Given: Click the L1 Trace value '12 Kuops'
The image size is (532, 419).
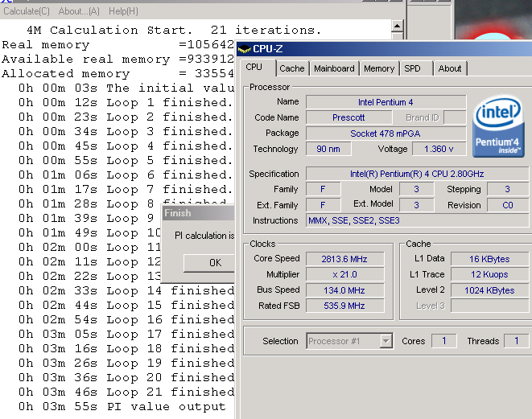Looking at the screenshot, I should [489, 274].
